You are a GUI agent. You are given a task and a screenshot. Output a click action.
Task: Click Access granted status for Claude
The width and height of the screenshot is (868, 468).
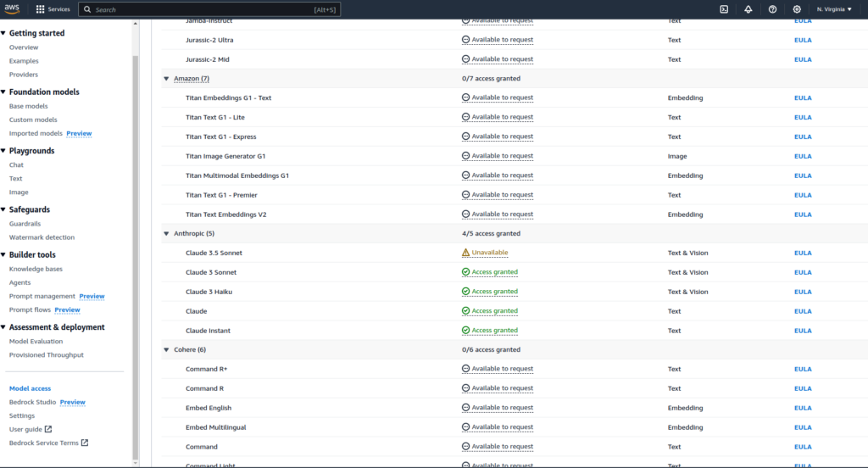[494, 310]
